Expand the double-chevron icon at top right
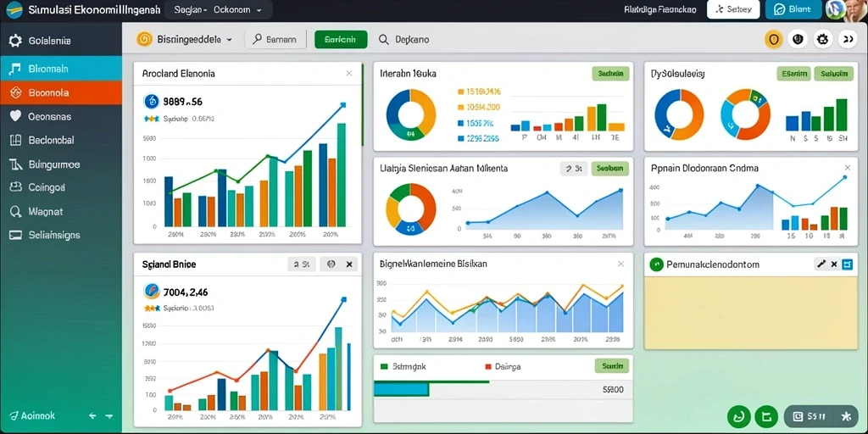The width and height of the screenshot is (868, 434). pos(847,39)
